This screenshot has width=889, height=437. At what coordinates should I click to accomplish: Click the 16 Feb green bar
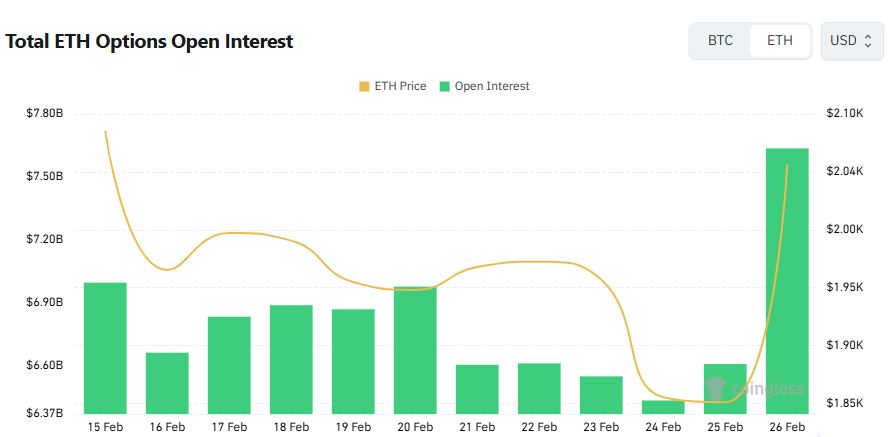click(167, 382)
